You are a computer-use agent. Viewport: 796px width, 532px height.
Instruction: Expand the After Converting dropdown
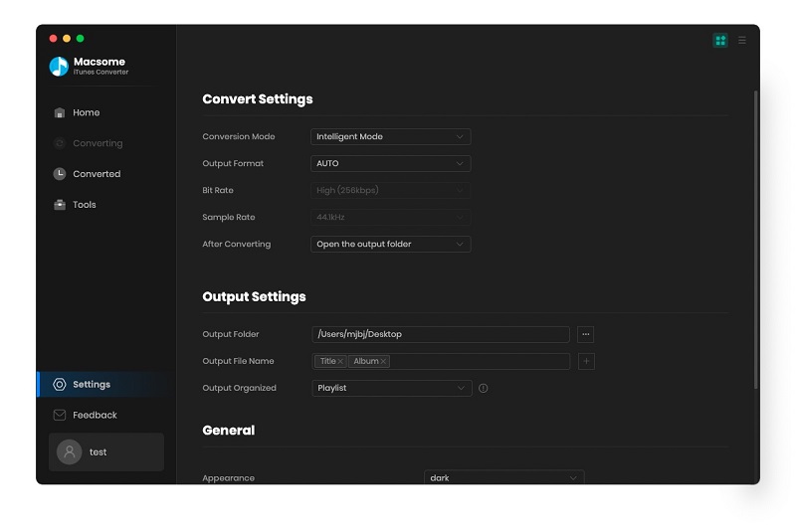coord(390,245)
